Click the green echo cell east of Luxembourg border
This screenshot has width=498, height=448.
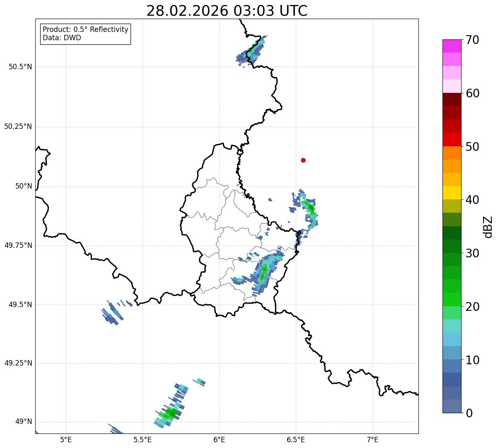(x=309, y=207)
